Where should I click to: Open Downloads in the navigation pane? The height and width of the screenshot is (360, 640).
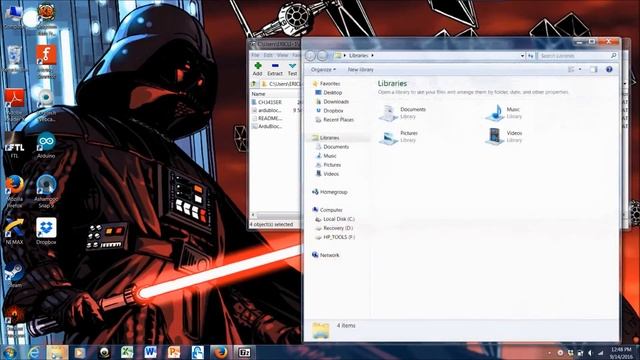point(332,102)
